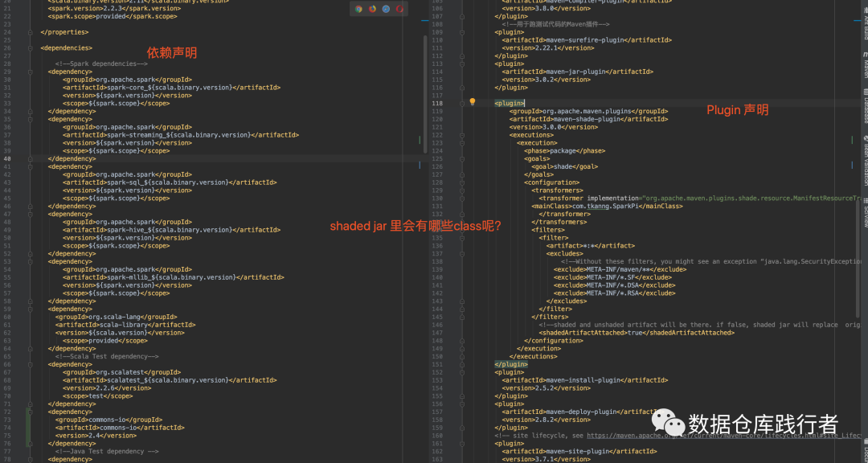This screenshot has width=868, height=463.
Task: Place cursor on spark-sql artifactId line
Action: tap(170, 182)
